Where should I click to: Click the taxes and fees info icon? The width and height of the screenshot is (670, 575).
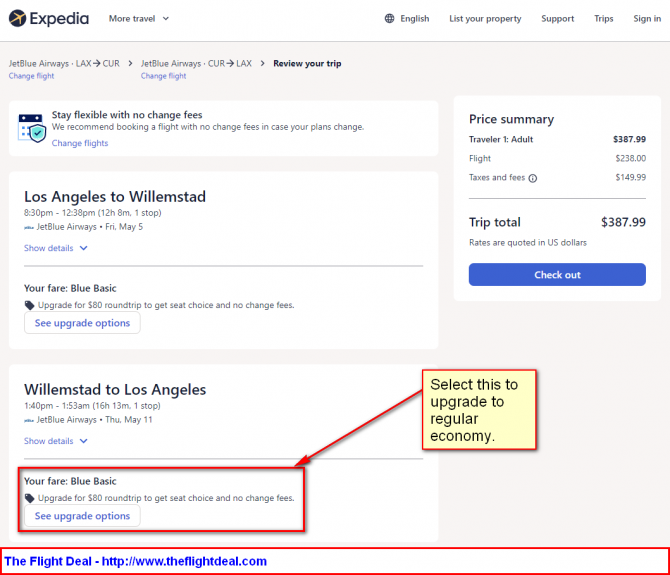click(x=532, y=178)
